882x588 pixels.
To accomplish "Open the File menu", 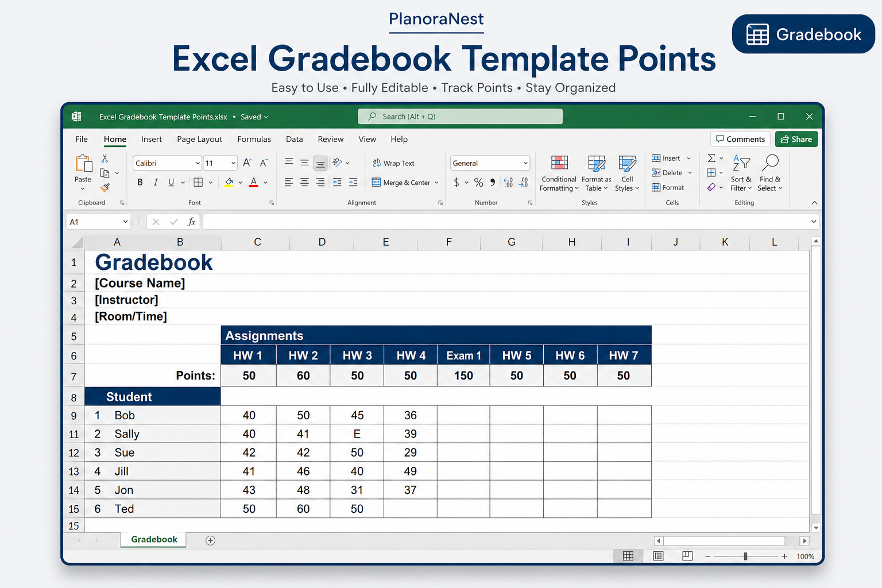I will [x=82, y=139].
